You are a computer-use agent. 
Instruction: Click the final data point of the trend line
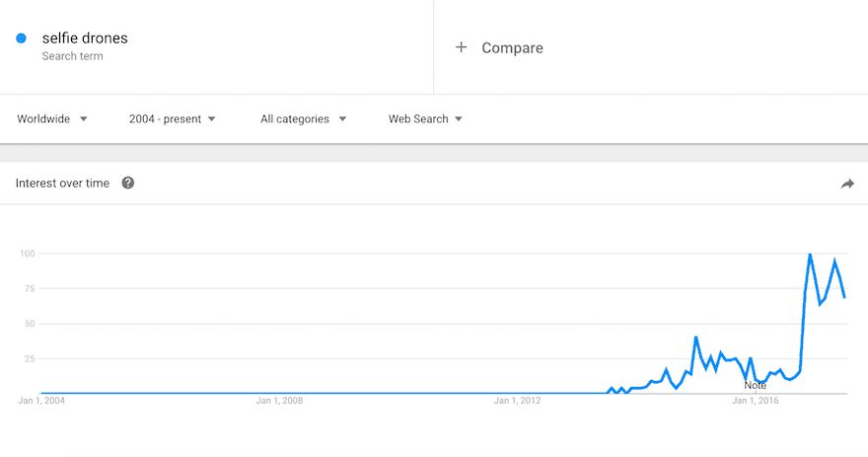(x=844, y=297)
